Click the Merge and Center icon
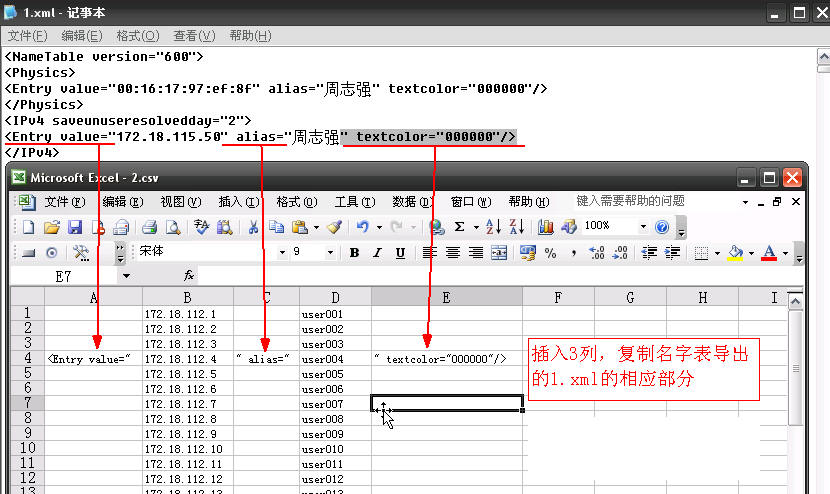830x494 pixels. (x=499, y=253)
